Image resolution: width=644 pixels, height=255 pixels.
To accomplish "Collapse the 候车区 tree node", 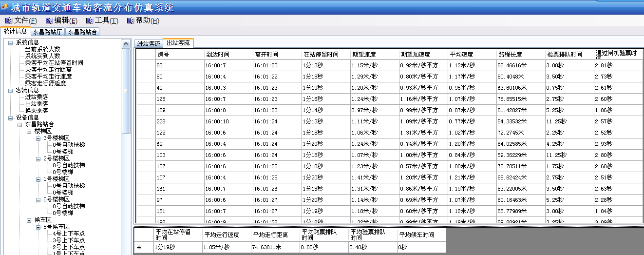I will 29,220.
